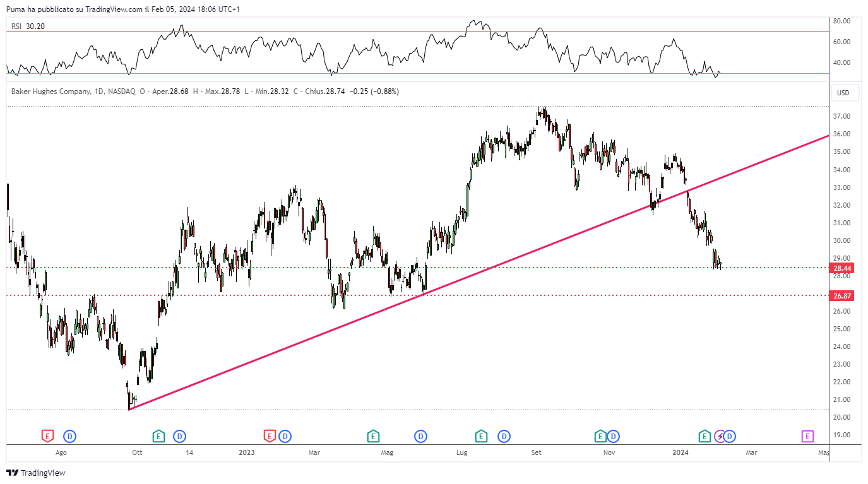The image size is (868, 484).
Task: Click the 20.00 price scale value
Action: click(x=842, y=417)
